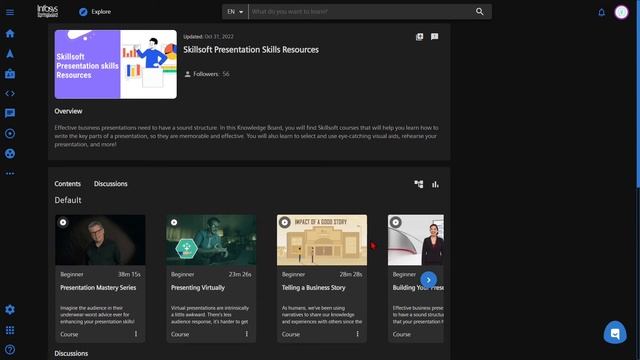Open Presenting Virtually title link

198,287
